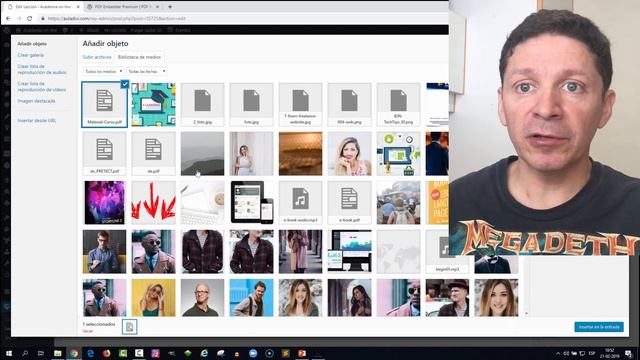Click the browser forward arrow
640x360 pixels.
(19, 18)
